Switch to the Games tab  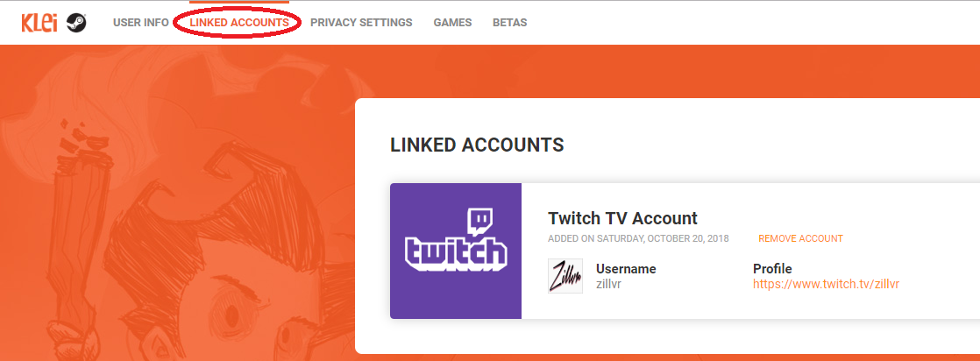tap(452, 23)
